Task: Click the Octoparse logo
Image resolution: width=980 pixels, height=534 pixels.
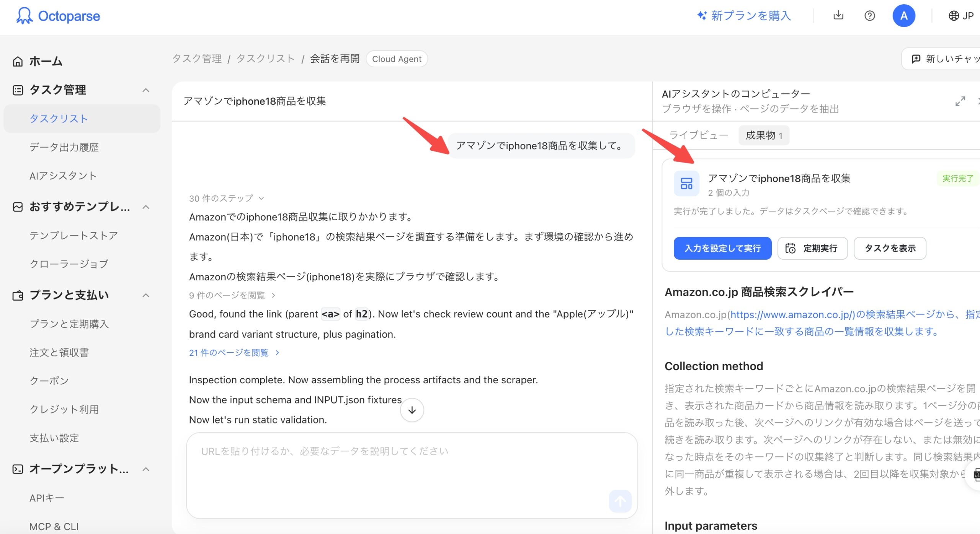Action: 58,16
